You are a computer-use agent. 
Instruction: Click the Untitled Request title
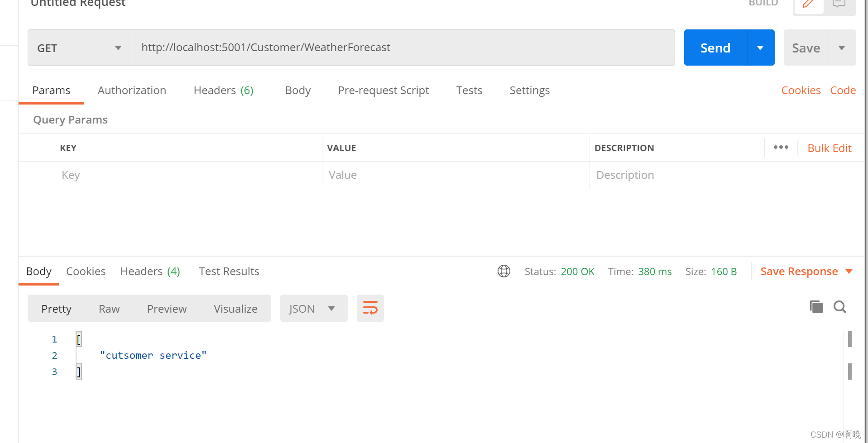point(78,4)
